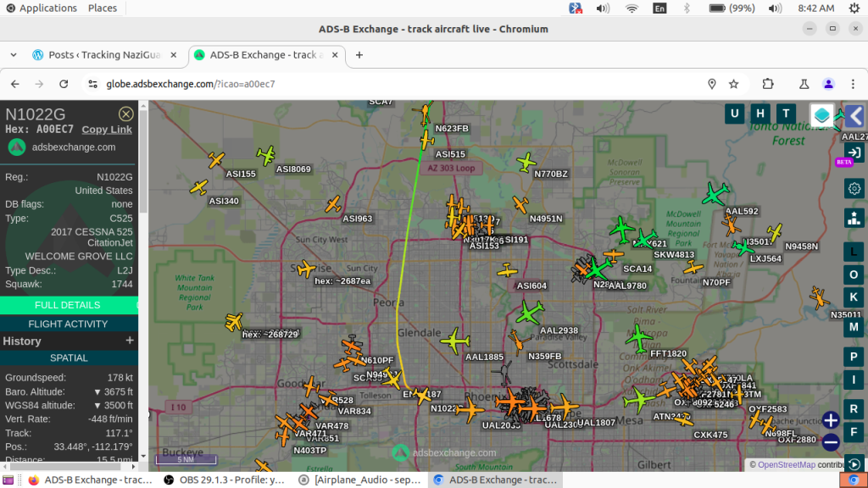Toggle the F map option button
868x488 pixels.
click(x=854, y=432)
